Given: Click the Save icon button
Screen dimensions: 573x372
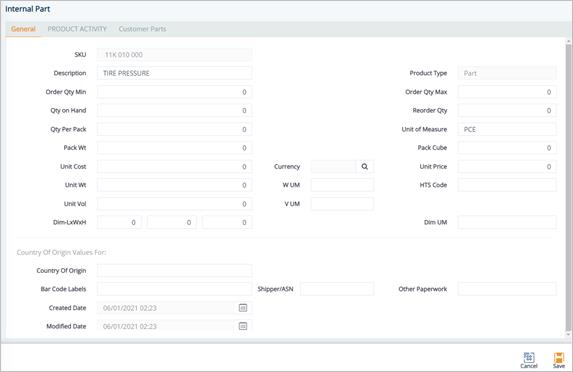Looking at the screenshot, I should pyautogui.click(x=558, y=360).
